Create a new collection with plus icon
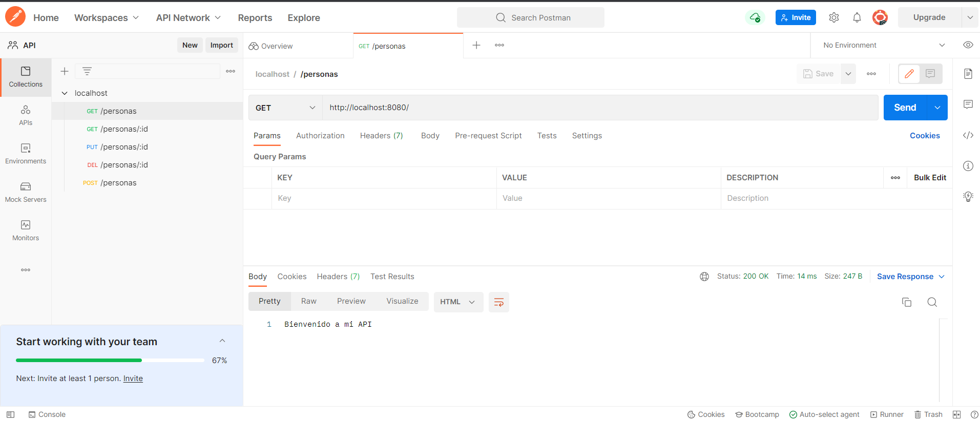Image resolution: width=980 pixels, height=421 pixels. 65,71
